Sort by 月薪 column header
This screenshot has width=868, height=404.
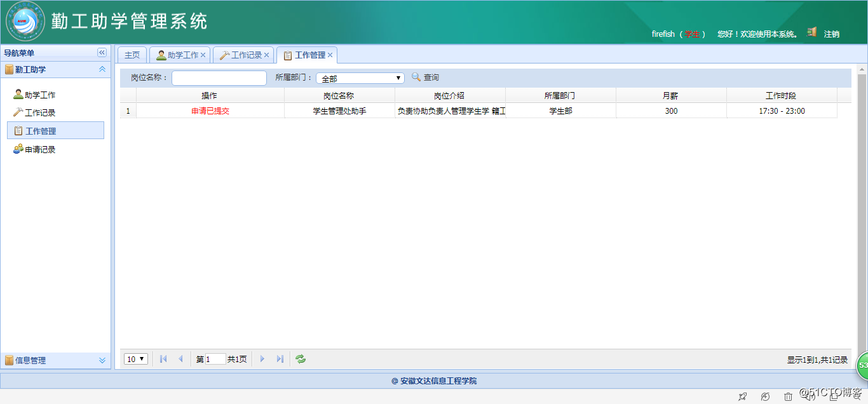tap(670, 95)
